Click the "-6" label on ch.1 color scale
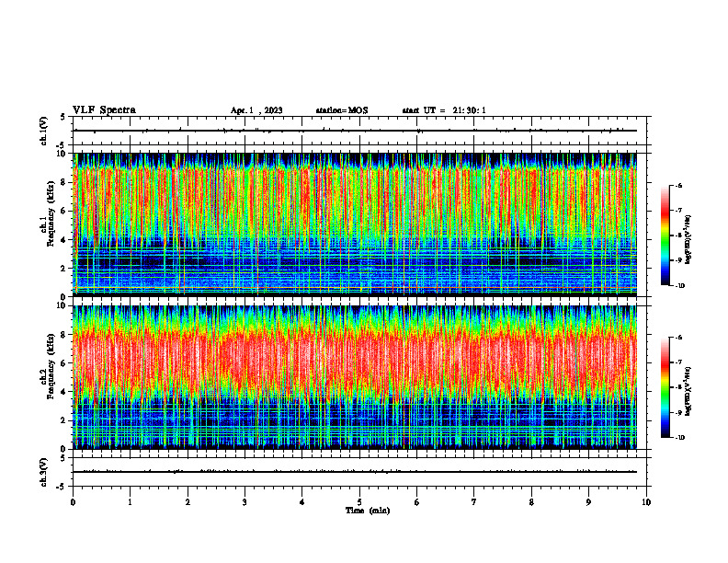 coord(678,186)
